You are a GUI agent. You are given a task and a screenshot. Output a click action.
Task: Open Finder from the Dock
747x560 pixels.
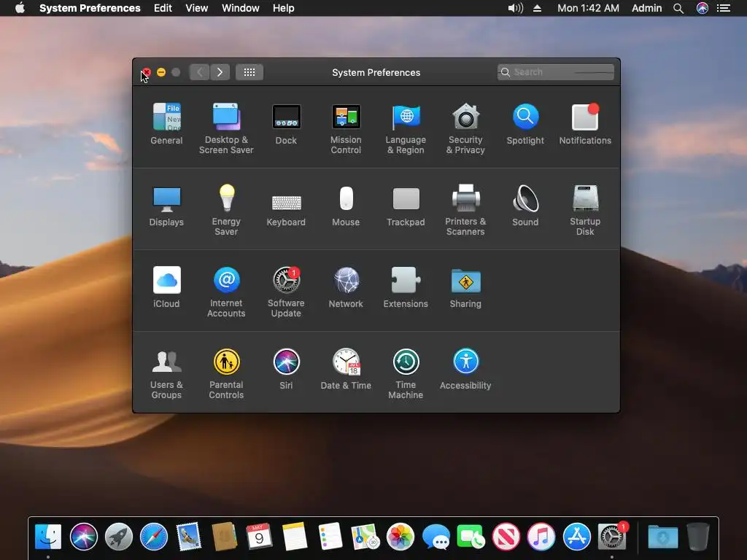click(x=48, y=537)
